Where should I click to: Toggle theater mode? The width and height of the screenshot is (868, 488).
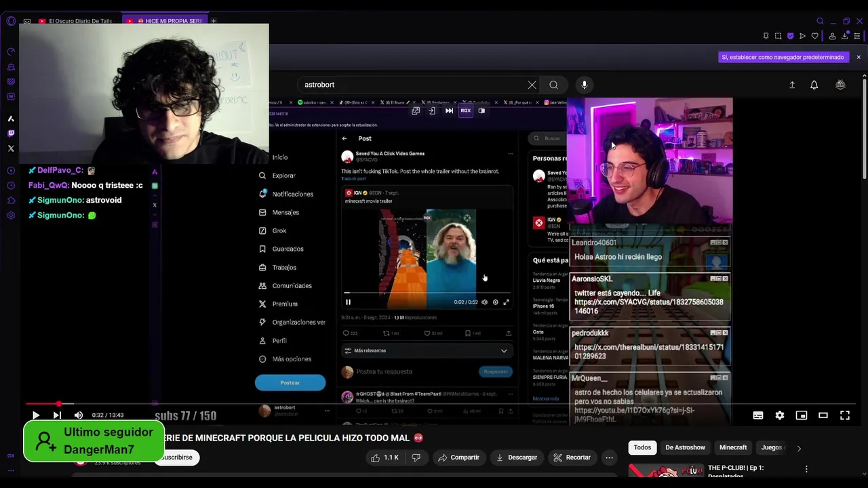[823, 415]
